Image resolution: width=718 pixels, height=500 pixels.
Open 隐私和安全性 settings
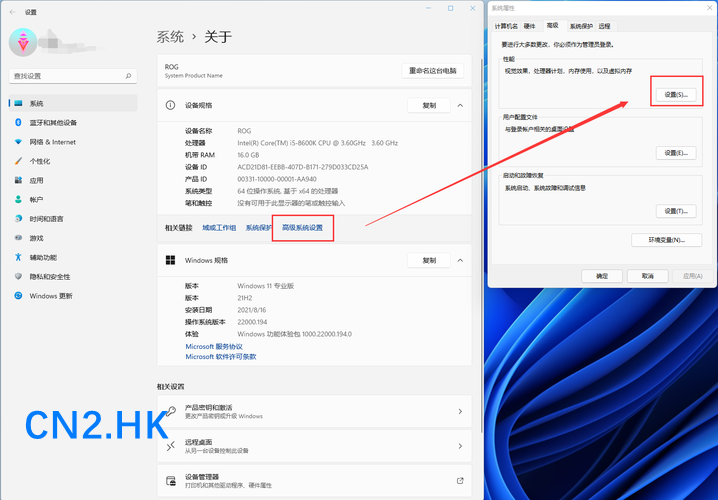tap(73, 276)
